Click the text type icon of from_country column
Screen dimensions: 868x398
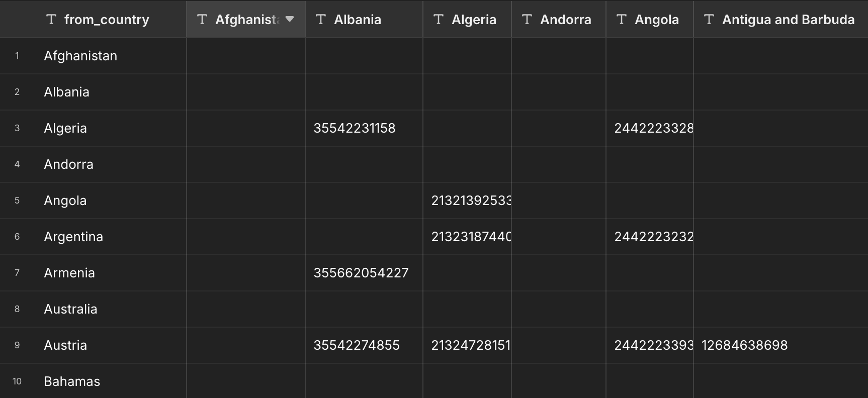coord(51,20)
